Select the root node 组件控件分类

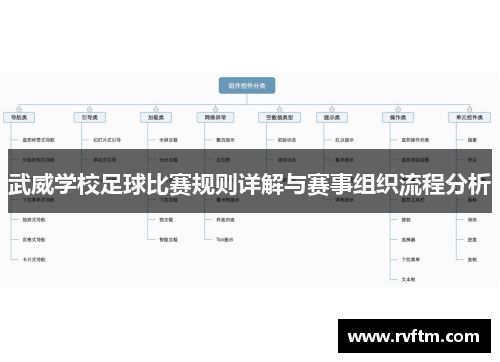pos(247,86)
